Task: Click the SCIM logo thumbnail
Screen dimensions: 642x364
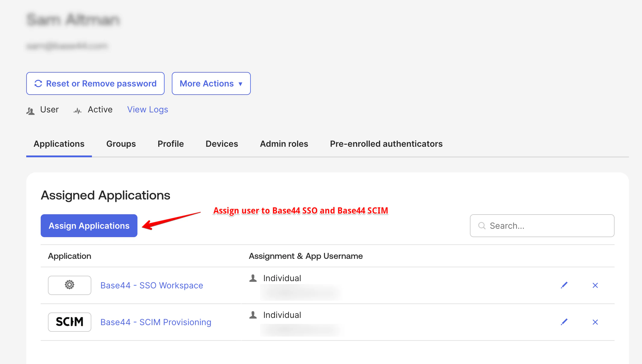Action: [x=70, y=322]
